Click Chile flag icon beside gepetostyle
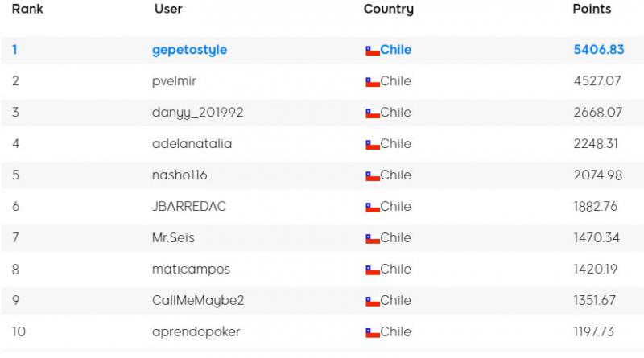 pos(372,51)
